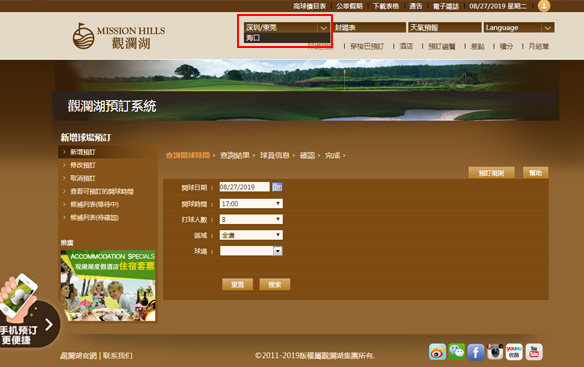Click the arrow on the mobile booking widget
This screenshot has width=584, height=367.
click(49, 325)
